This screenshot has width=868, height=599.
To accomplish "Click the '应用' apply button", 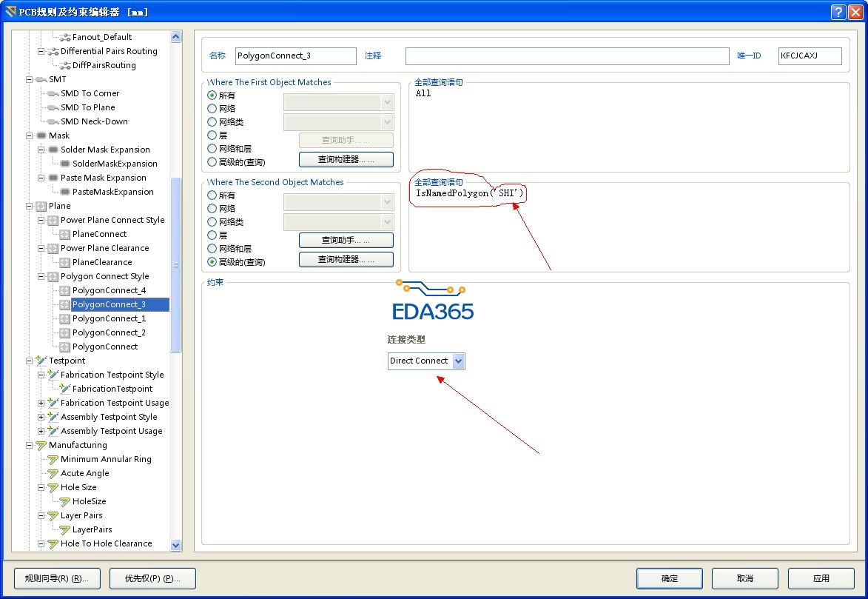I will pyautogui.click(x=821, y=578).
